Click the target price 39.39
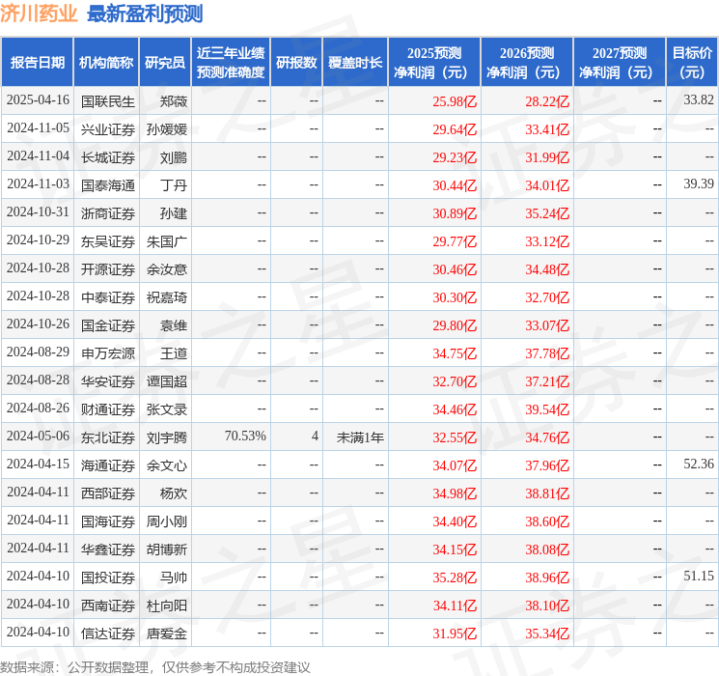Screen dimensions: 719x676 (698, 184)
